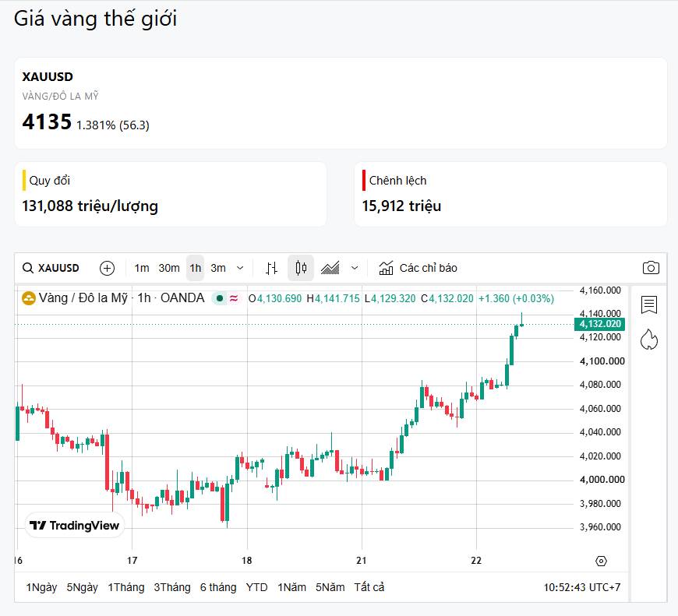Set range to 1Tháng
Screen dimensions: 678x616
tap(125, 587)
